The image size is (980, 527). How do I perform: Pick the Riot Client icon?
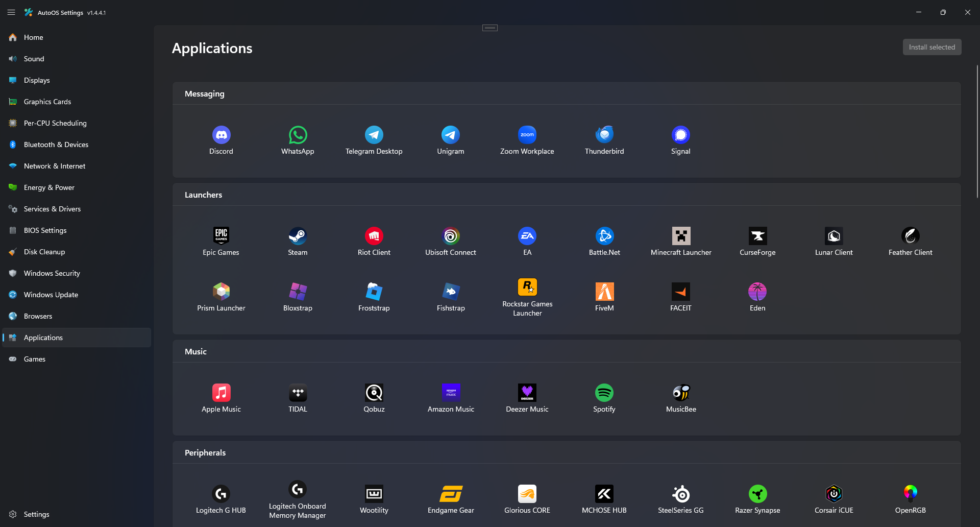click(374, 236)
